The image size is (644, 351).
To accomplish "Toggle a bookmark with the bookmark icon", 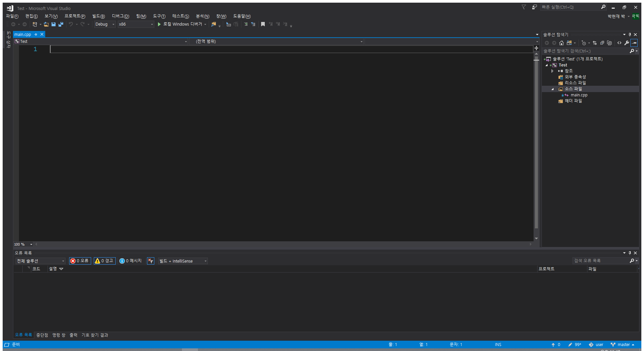I will pos(263,24).
